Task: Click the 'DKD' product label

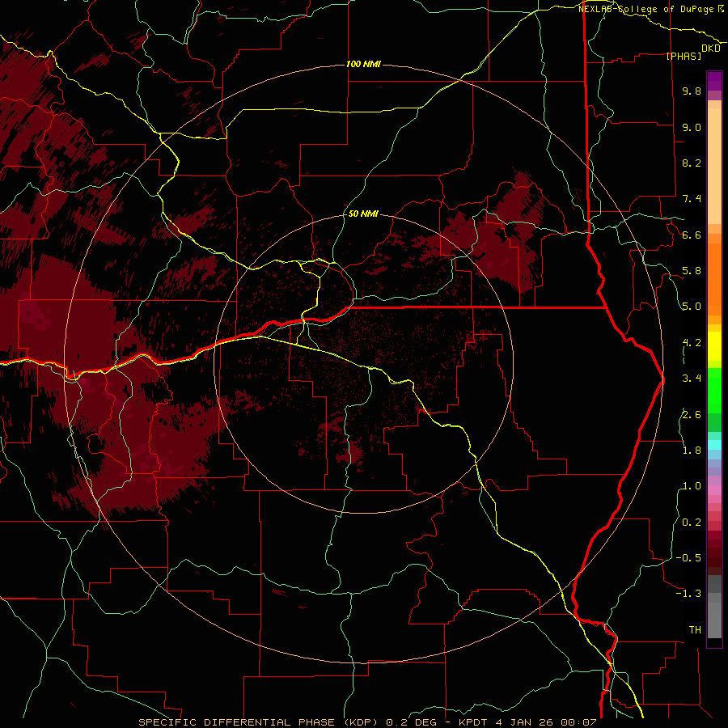Action: click(x=711, y=49)
